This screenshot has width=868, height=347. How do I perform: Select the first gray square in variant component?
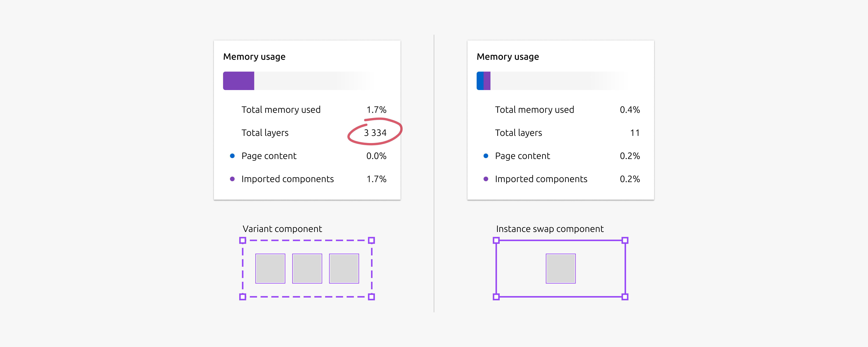tap(270, 269)
